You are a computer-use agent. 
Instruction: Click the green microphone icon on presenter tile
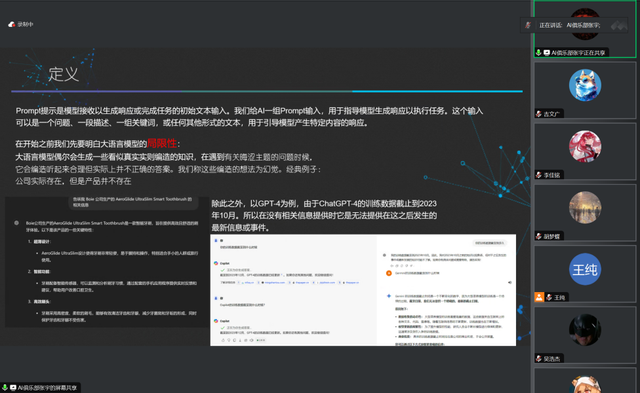pyautogui.click(x=539, y=53)
